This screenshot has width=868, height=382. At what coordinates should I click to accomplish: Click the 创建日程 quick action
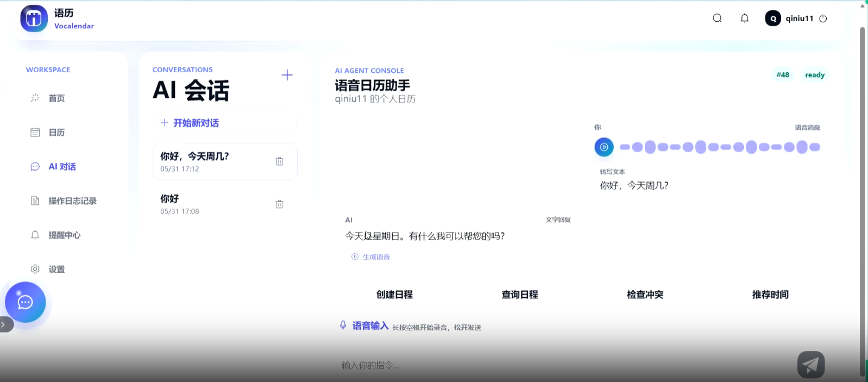[394, 295]
